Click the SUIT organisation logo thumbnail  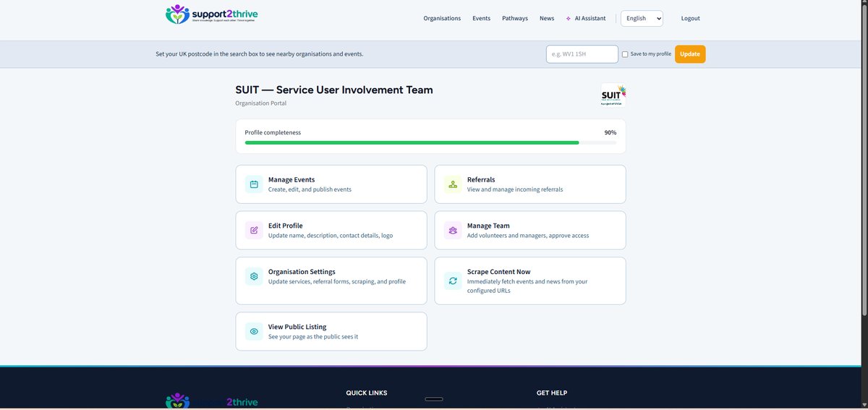pos(613,95)
